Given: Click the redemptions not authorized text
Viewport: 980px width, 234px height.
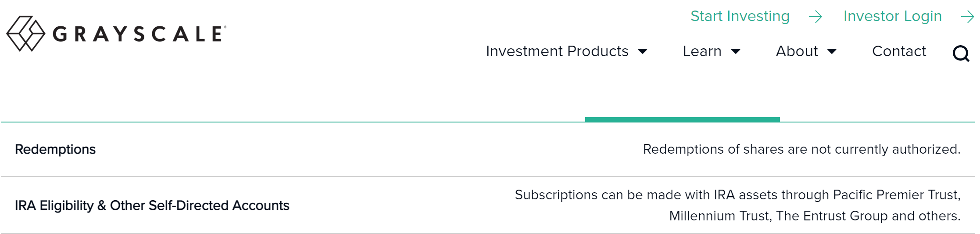Looking at the screenshot, I should click(801, 149).
